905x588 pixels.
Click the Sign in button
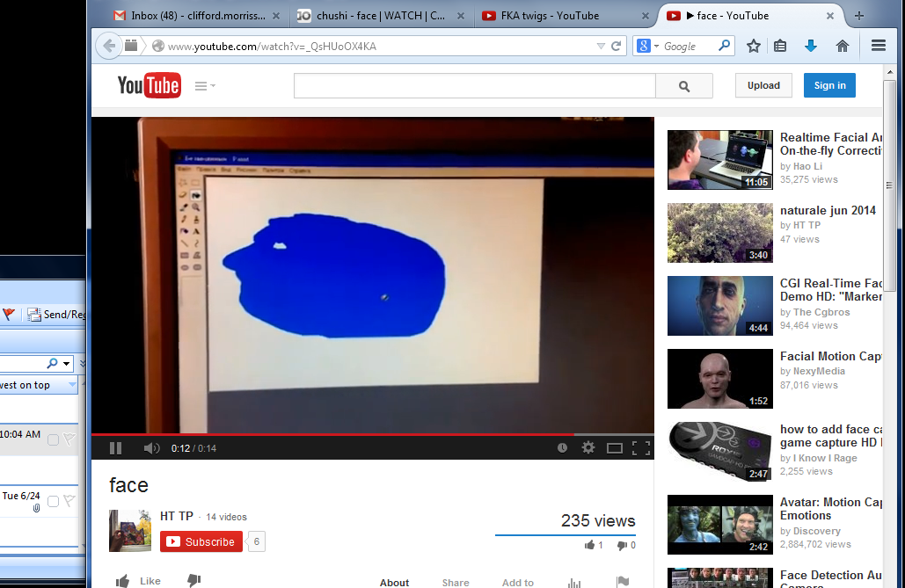(x=829, y=85)
